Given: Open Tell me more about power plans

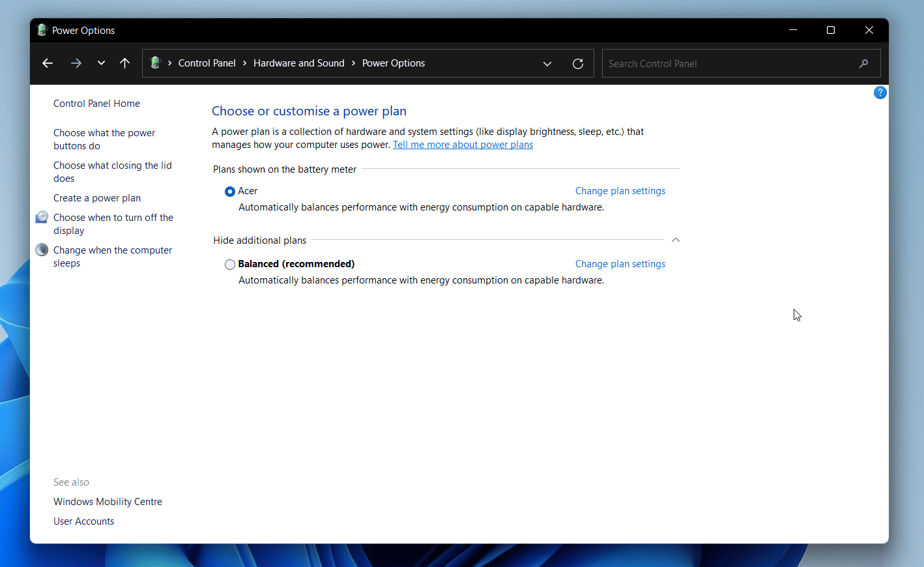Looking at the screenshot, I should tap(463, 144).
